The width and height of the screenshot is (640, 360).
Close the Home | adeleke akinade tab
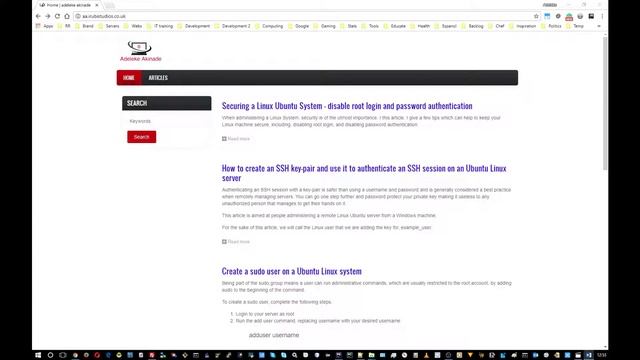pos(97,5)
